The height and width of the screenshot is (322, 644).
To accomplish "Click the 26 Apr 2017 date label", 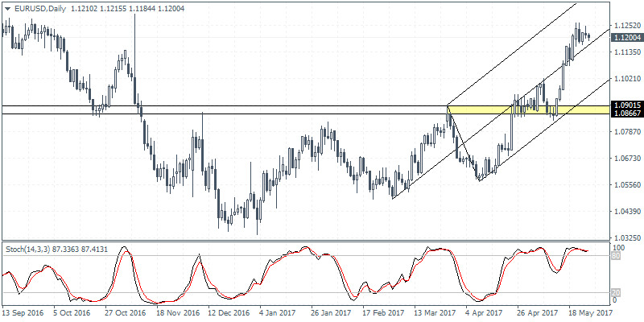I will (538, 312).
